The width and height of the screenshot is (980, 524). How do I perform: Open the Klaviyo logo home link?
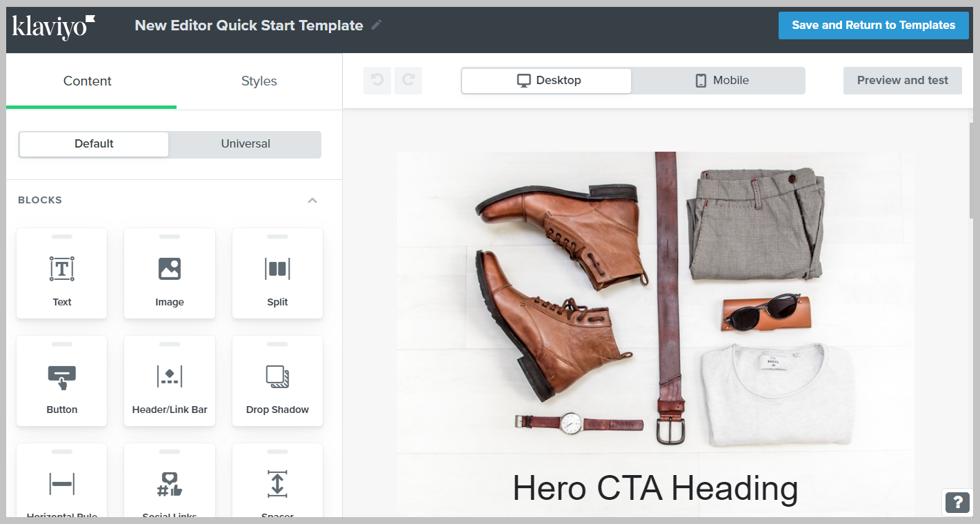[x=54, y=26]
